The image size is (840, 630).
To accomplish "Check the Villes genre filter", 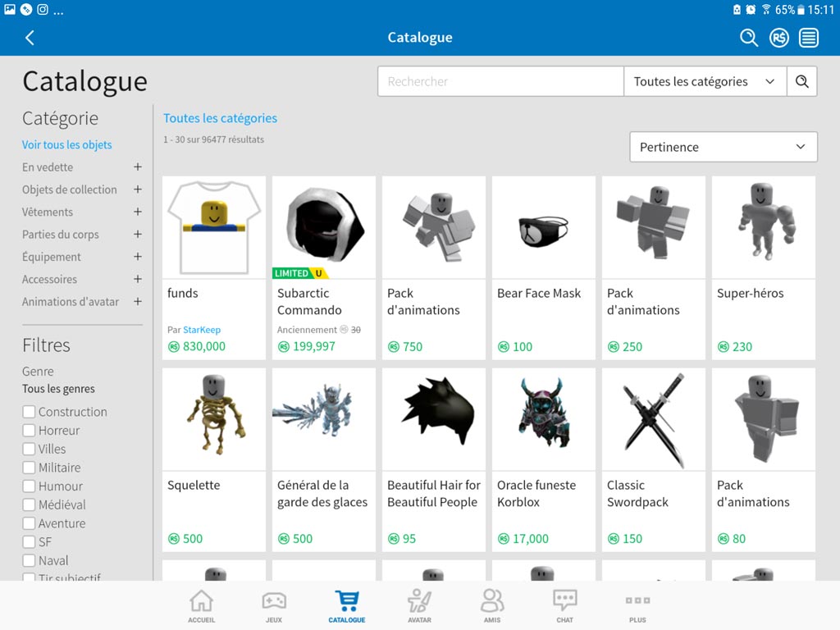I will (x=29, y=449).
